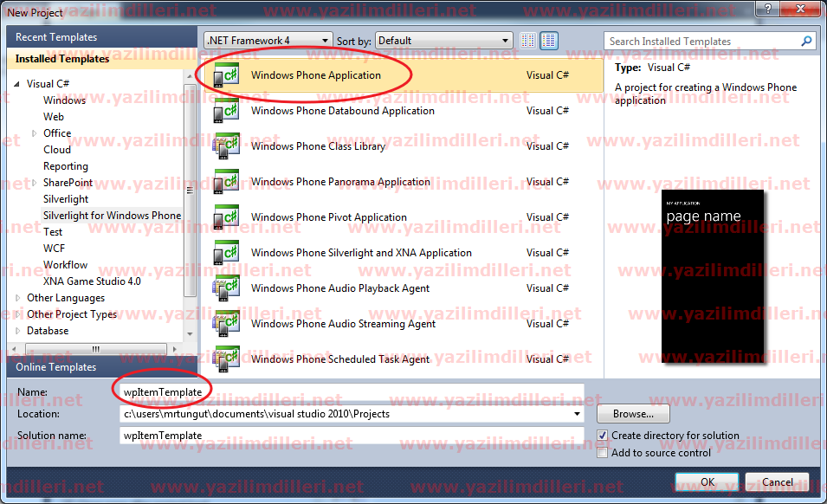Screen dimensions: 827x504
Task: Click the Windows Phone Pivot Application icon
Action: [x=227, y=216]
